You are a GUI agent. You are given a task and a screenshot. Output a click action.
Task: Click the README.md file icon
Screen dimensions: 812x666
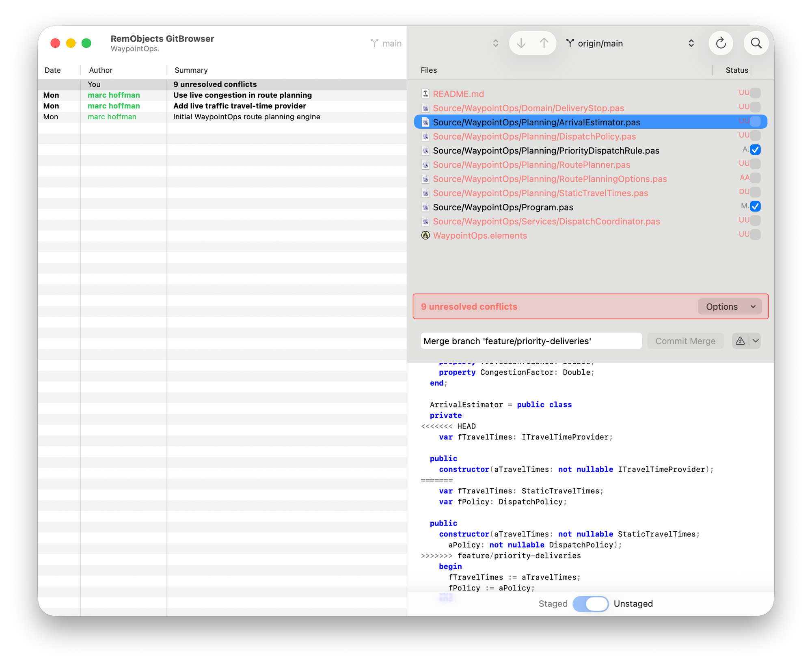click(425, 94)
